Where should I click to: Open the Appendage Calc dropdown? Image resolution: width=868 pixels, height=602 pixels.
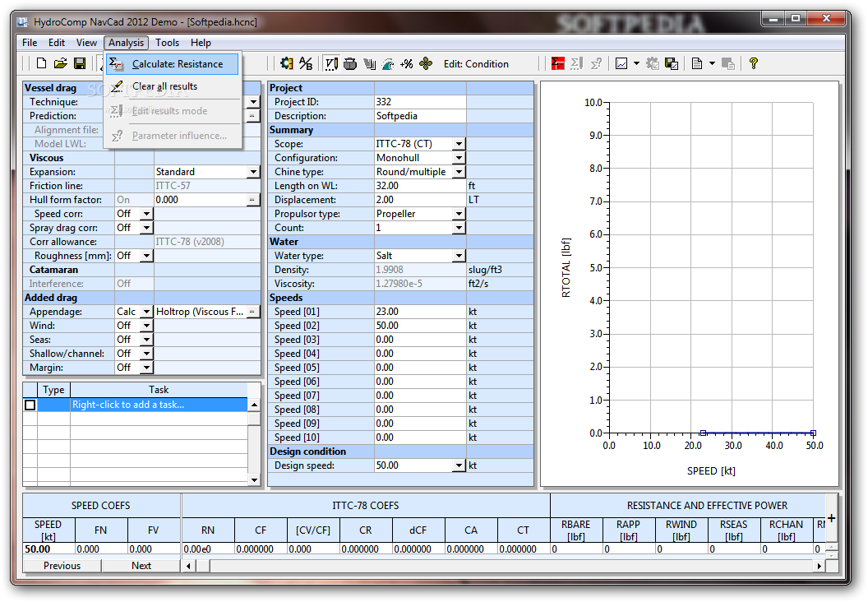point(146,312)
